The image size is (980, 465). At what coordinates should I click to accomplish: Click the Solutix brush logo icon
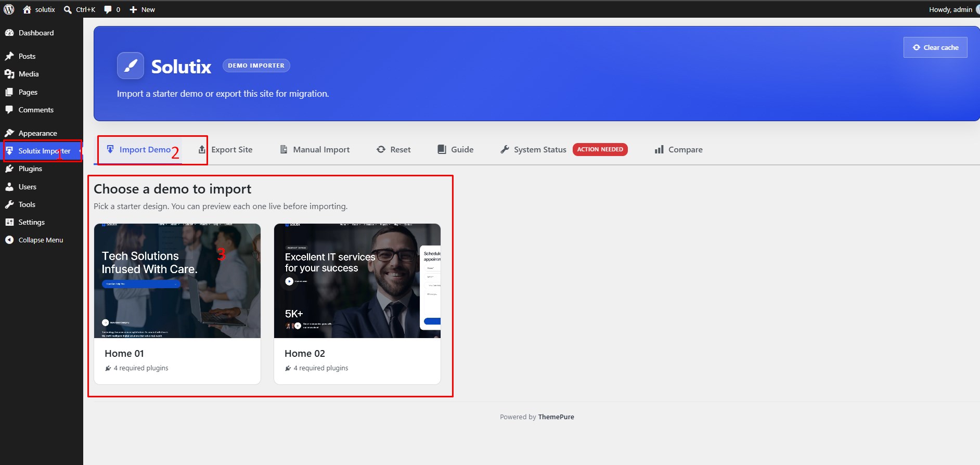(x=131, y=66)
